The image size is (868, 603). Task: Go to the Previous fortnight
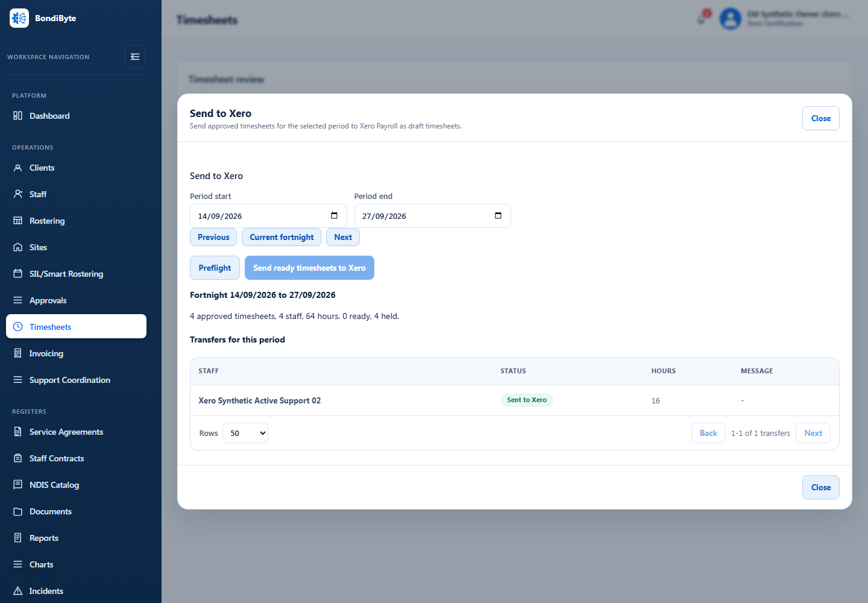coord(213,237)
